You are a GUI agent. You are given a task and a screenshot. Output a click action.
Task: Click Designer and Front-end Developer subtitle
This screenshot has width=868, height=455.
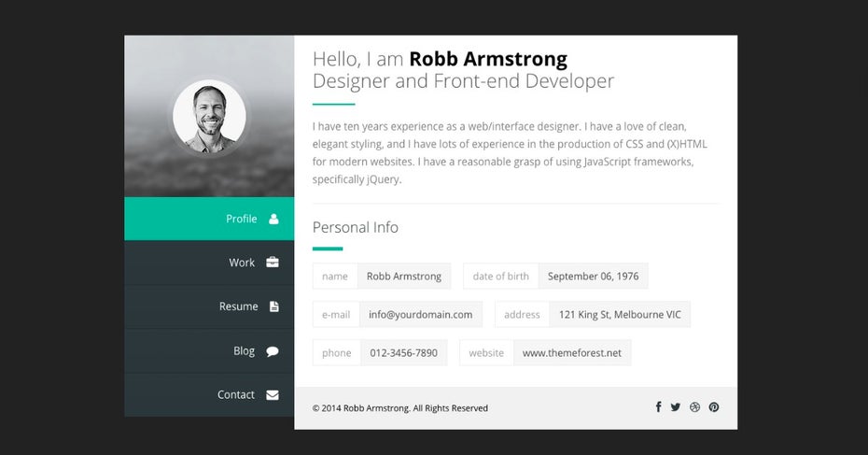pyautogui.click(x=463, y=81)
